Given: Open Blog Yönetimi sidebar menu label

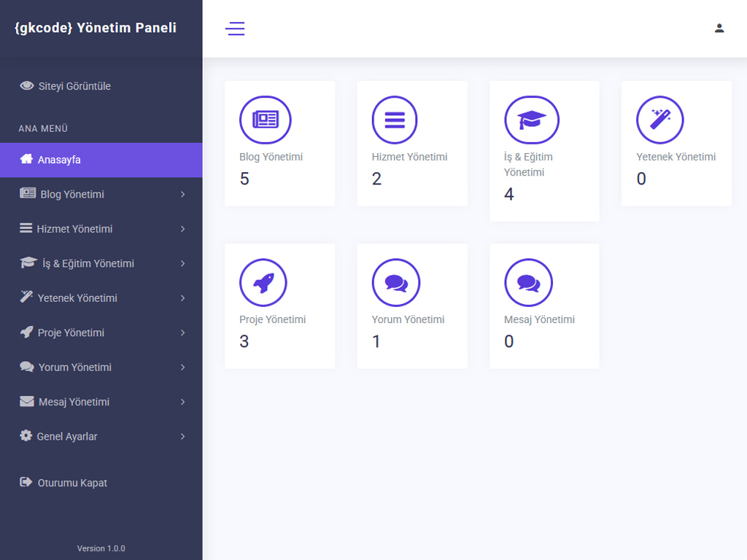Looking at the screenshot, I should click(x=72, y=194).
